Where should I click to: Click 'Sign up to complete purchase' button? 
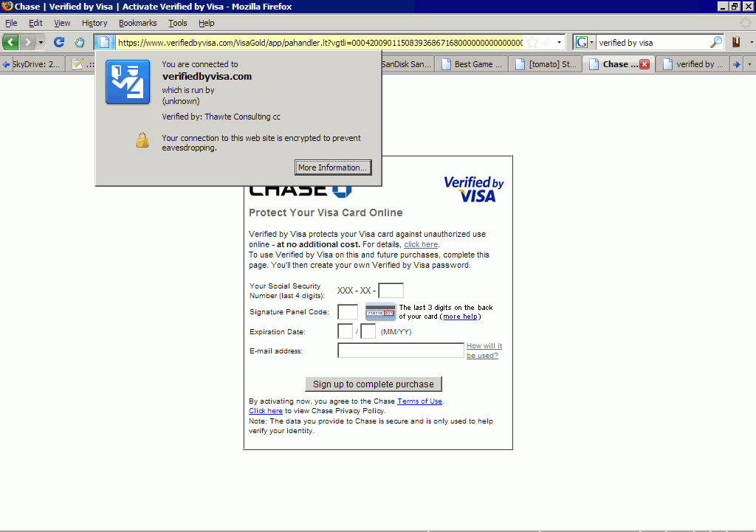coord(374,384)
